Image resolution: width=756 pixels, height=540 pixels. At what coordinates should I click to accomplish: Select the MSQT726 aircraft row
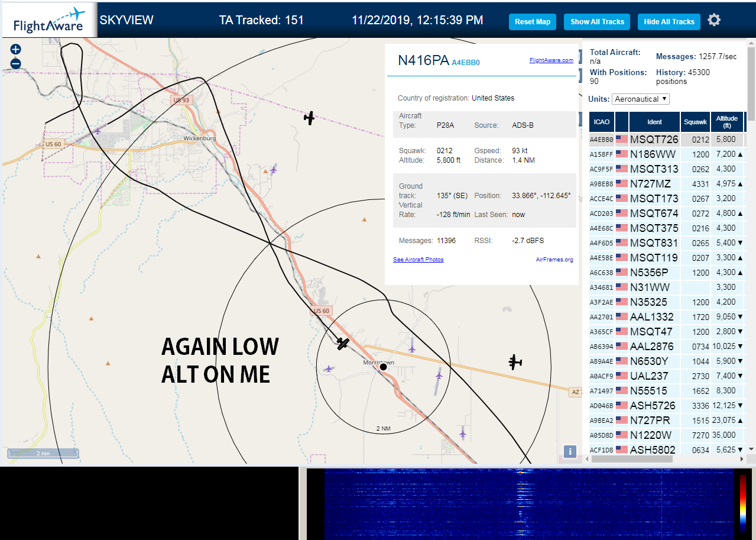coord(666,140)
